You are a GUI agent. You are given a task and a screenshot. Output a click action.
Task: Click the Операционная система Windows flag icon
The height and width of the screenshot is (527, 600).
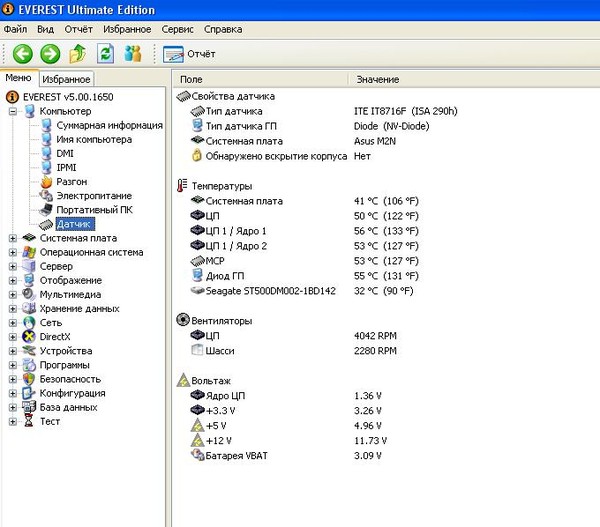29,252
